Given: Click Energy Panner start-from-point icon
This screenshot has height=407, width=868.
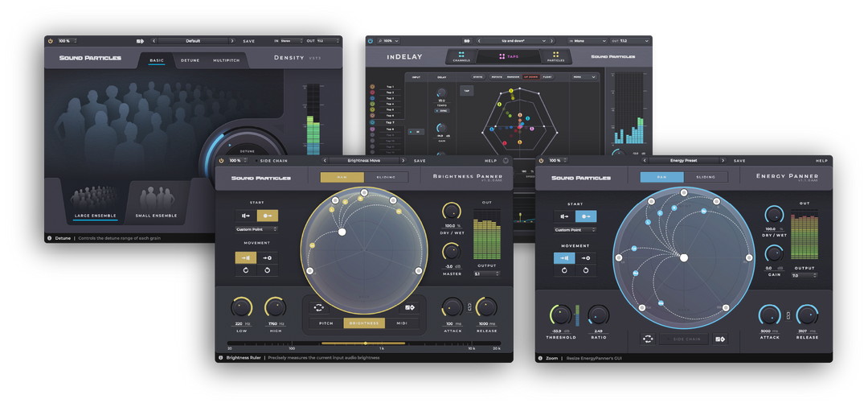Looking at the screenshot, I should point(586,216).
